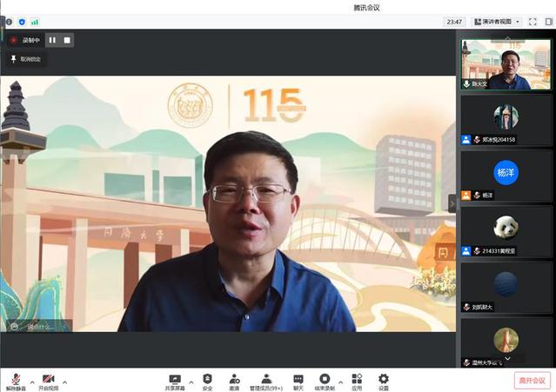Select participant tile ending 204158

click(x=506, y=121)
